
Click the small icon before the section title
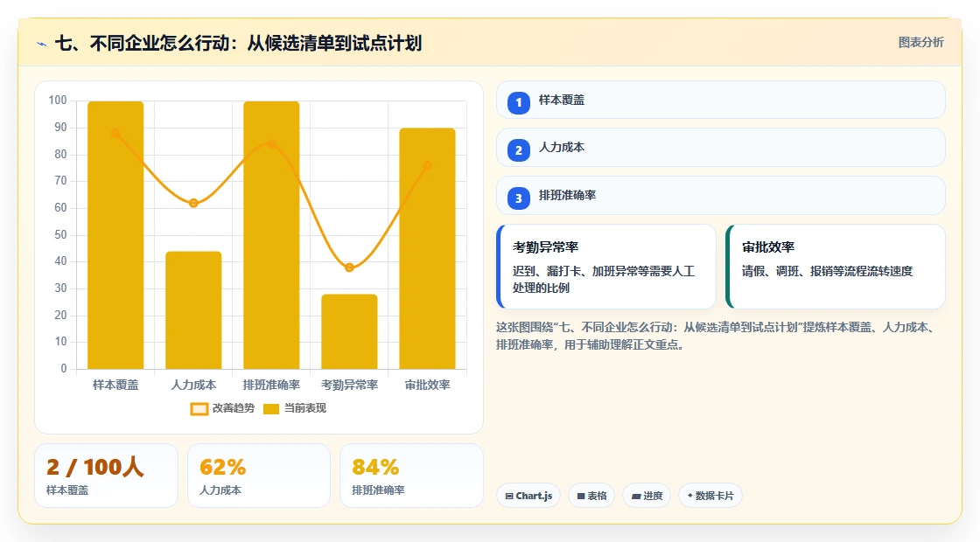point(42,44)
